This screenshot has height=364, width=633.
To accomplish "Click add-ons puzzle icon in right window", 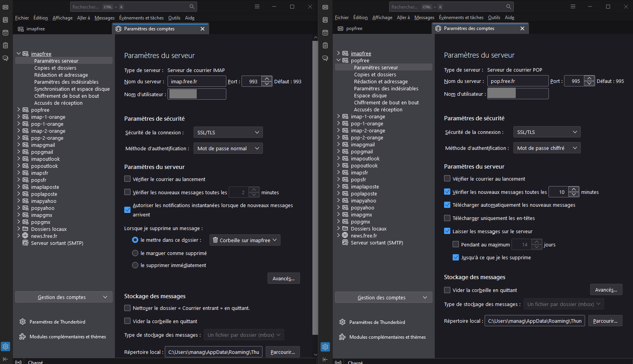I will 342,337.
